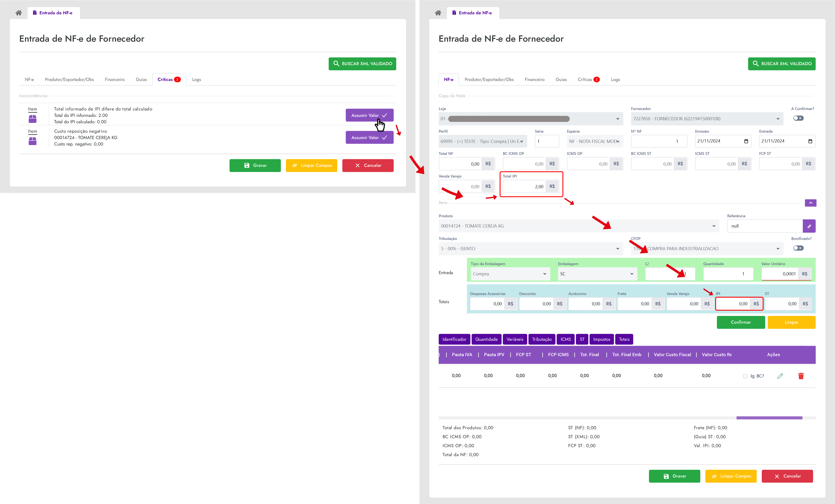This screenshot has height=504, width=835.
Task: Click the purple pencil button beside Referência field
Action: [809, 226]
